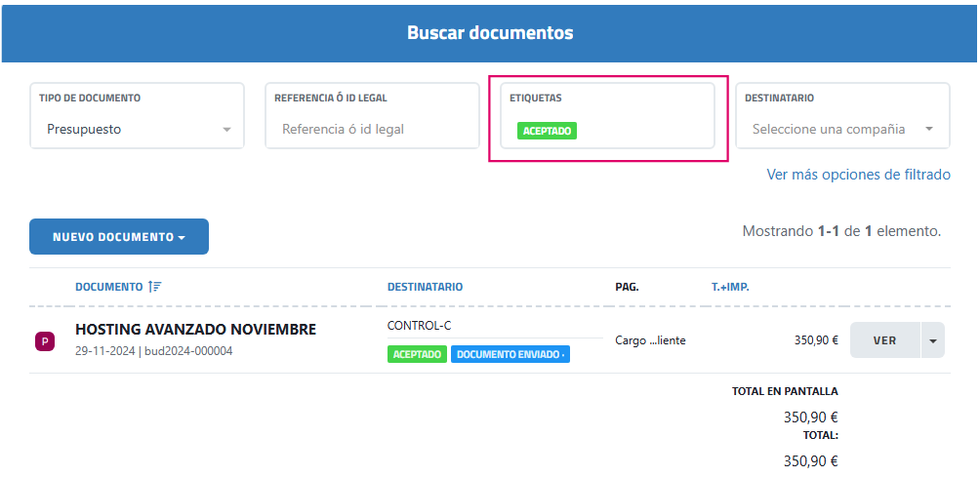
Task: Click the empty area of Etiquetas field
Action: tap(644, 131)
